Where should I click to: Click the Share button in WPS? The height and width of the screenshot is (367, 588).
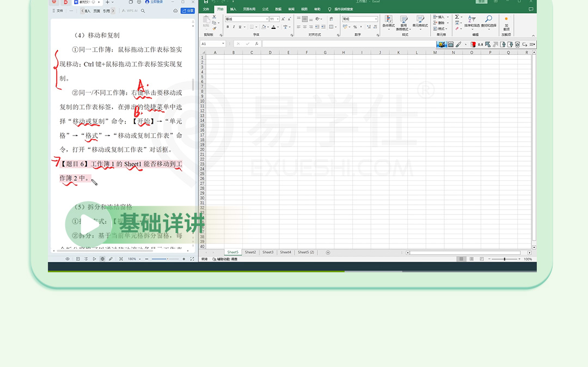coord(187,11)
